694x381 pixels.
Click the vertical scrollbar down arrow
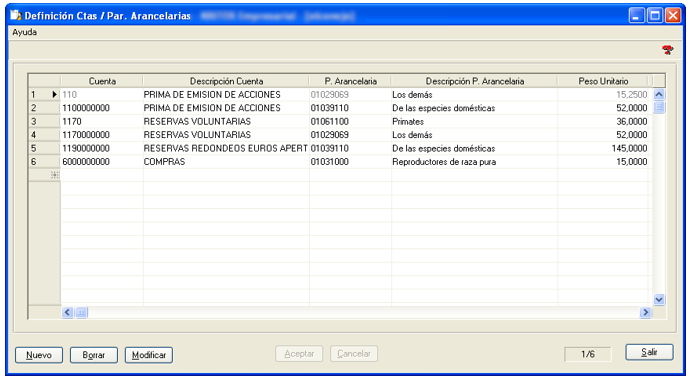659,300
